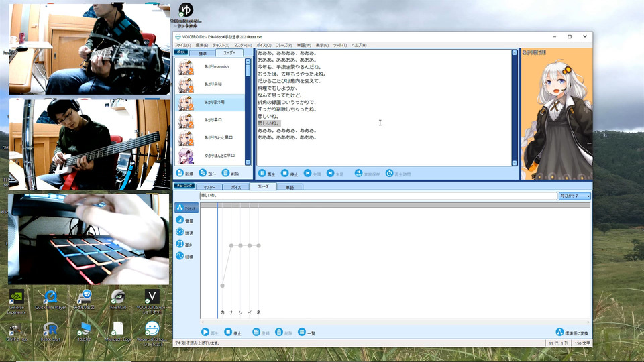The height and width of the screenshot is (362, 644).
Task: Select the あかり歌う用 voice preset
Action: coord(210,102)
